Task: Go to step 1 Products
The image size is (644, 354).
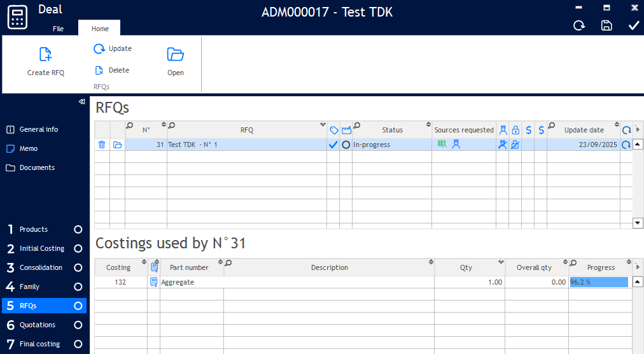Action: [34, 229]
